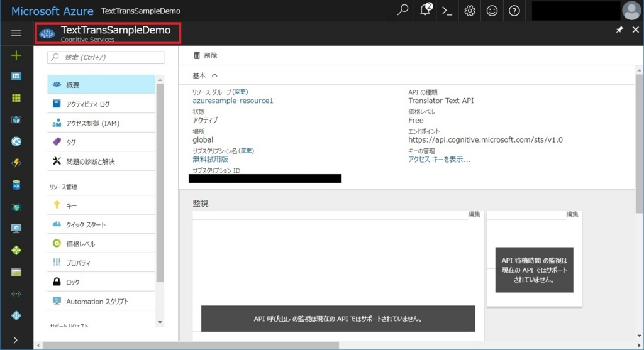Viewport: 644px width, 350px height.
Task: Click 変更 link next to サブスクリプション名
Action: click(247, 151)
